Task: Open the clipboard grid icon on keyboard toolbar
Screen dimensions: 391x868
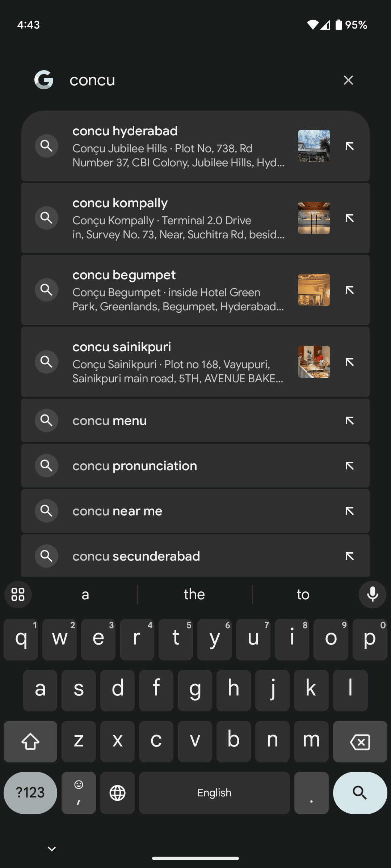Action: point(18,594)
